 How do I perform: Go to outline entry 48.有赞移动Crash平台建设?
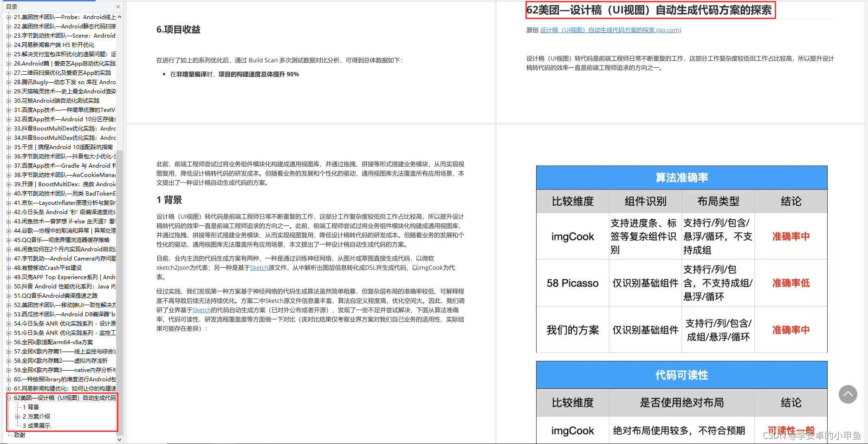(48, 268)
